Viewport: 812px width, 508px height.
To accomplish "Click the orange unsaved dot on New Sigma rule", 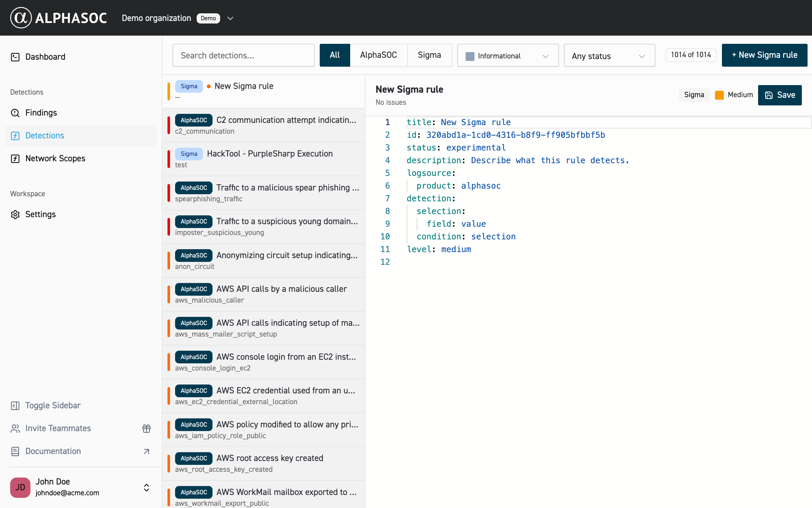I will click(x=209, y=86).
